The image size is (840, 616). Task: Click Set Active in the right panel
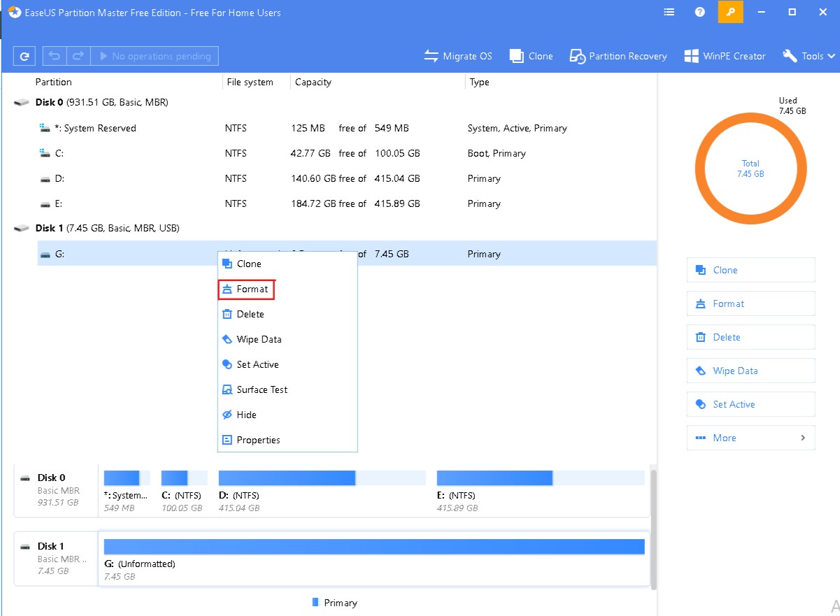pos(750,404)
